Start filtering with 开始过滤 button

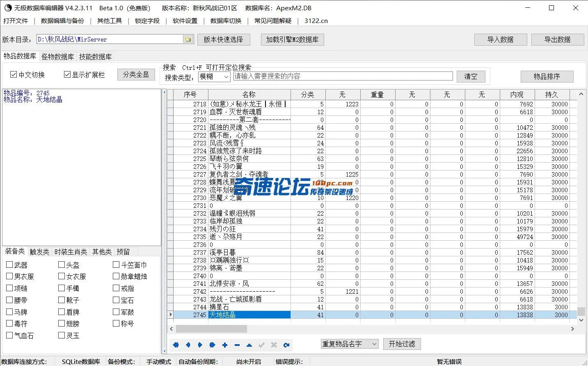(x=402, y=344)
